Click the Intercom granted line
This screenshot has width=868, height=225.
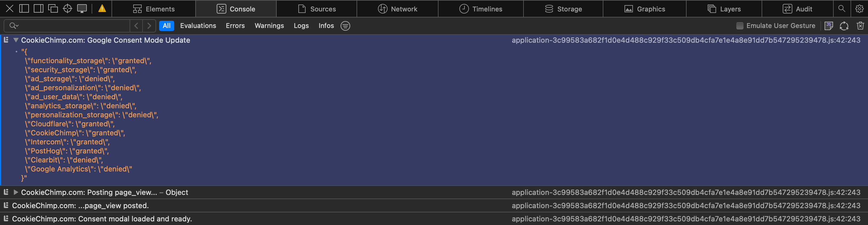(67, 142)
